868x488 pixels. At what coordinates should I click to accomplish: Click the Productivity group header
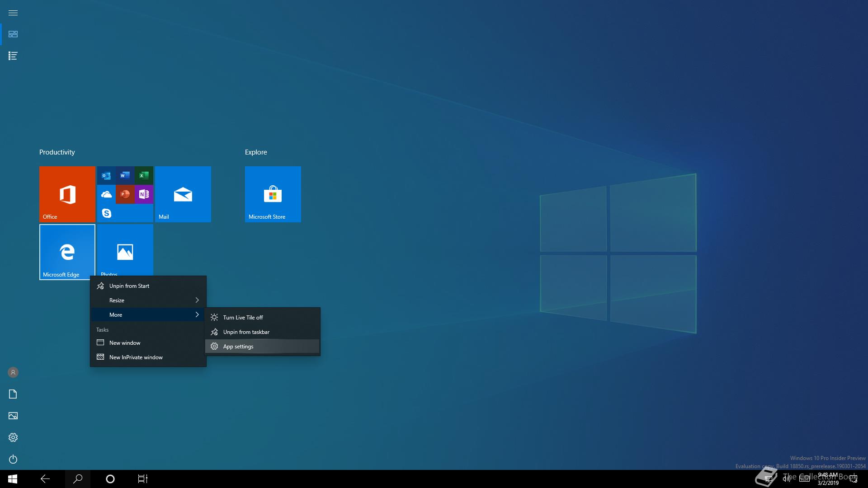click(57, 152)
